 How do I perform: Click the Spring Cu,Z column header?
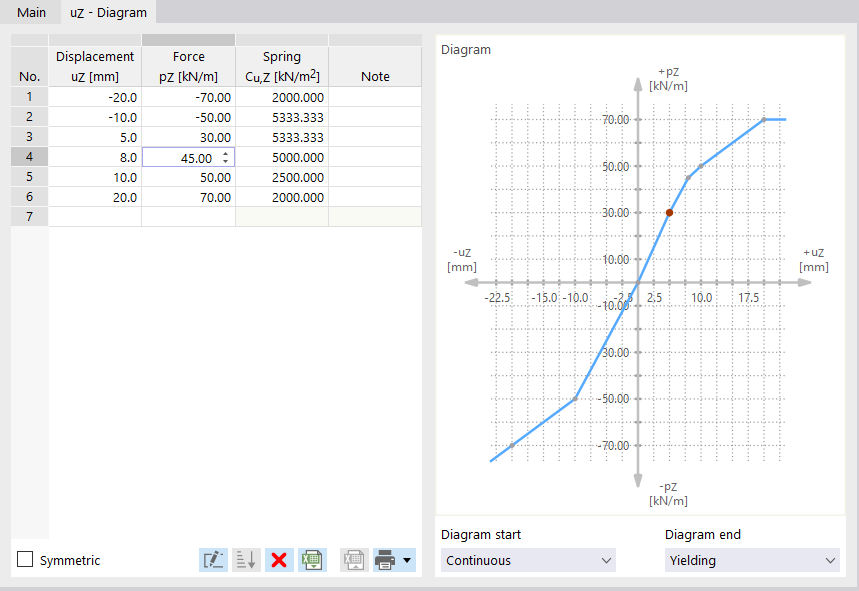[x=282, y=66]
